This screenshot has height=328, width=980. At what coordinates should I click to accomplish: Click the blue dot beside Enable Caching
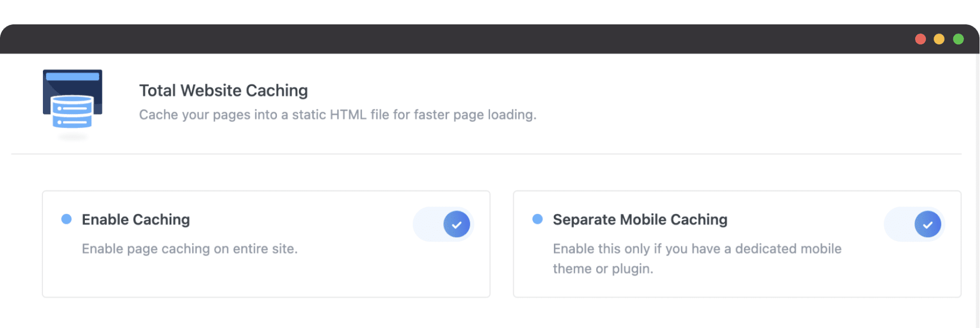66,219
